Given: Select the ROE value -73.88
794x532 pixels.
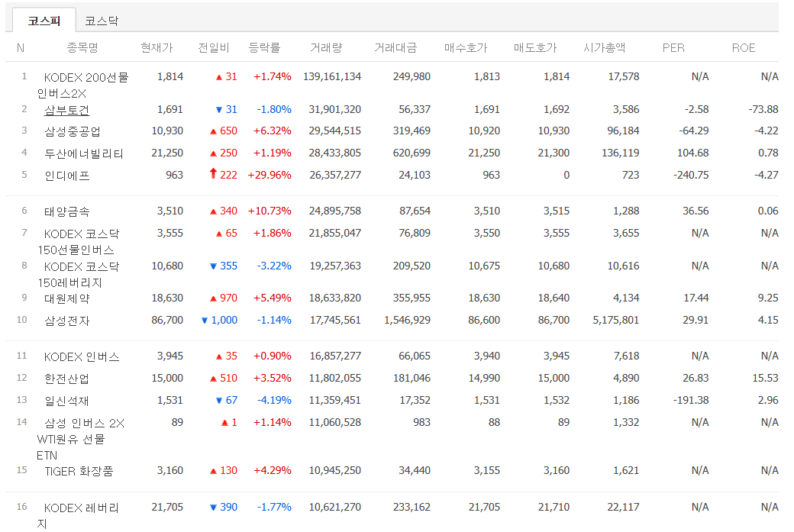Looking at the screenshot, I should tap(763, 109).
